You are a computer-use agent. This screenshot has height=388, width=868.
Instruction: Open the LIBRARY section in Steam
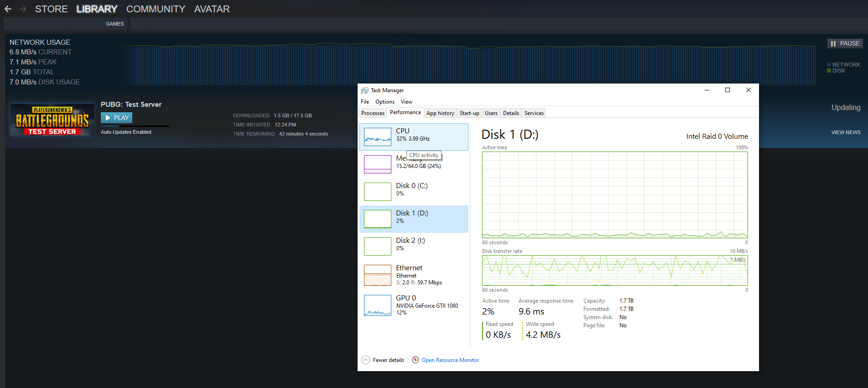(97, 9)
